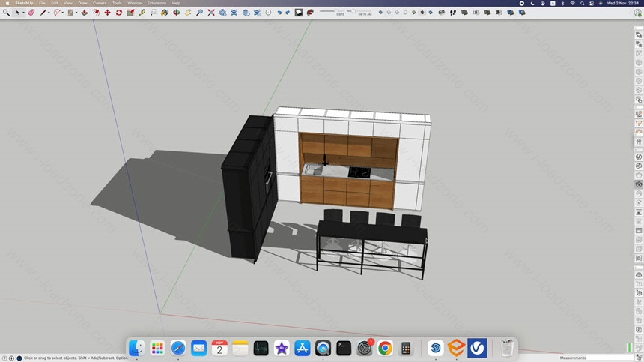Activate the Push/Pull tool
The width and height of the screenshot is (644, 362).
[x=84, y=13]
